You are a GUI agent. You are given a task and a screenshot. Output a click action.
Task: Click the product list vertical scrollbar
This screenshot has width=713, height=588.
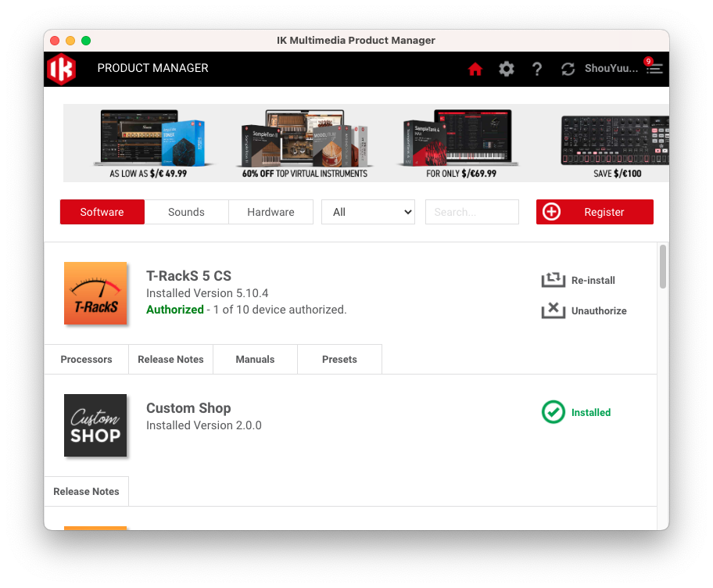(663, 267)
